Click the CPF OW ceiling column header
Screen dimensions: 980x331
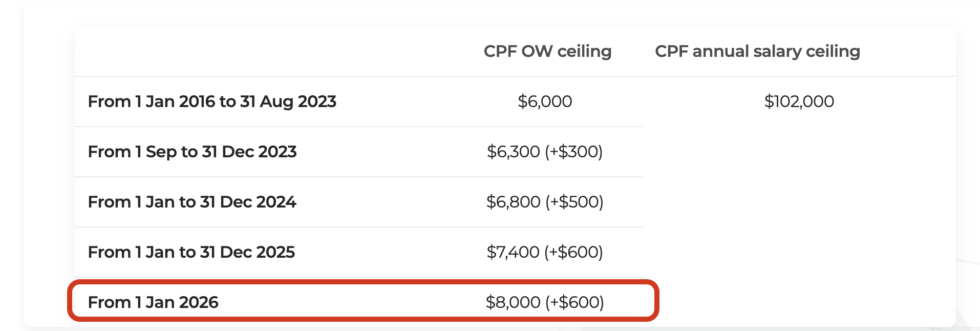547,51
